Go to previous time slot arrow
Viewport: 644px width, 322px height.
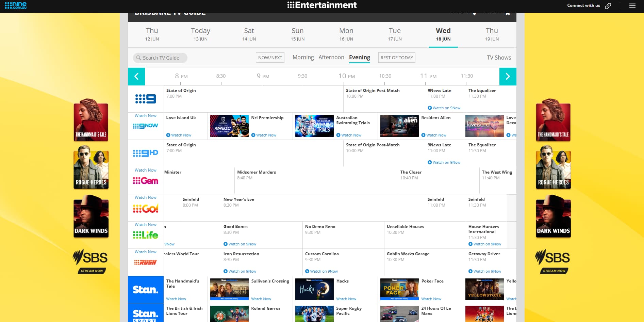point(136,76)
